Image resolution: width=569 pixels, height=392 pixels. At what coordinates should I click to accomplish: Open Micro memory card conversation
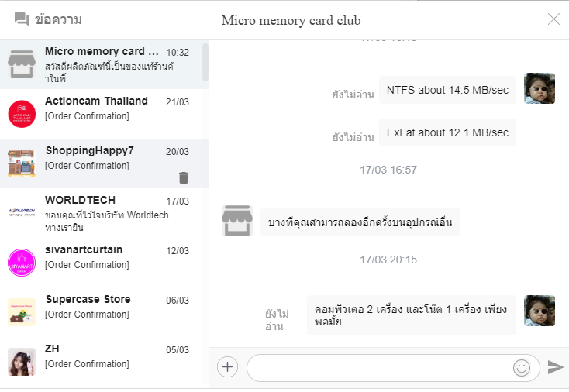click(x=104, y=64)
